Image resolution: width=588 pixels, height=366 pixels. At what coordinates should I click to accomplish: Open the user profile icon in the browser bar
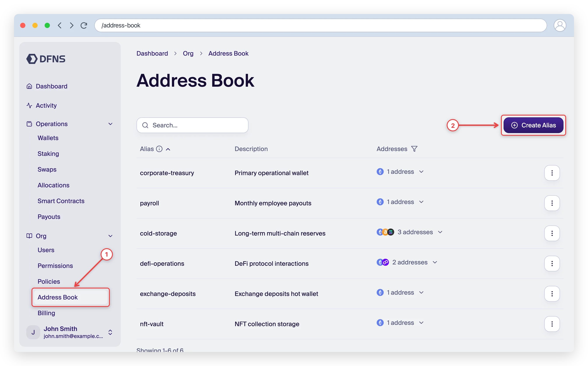[560, 25]
